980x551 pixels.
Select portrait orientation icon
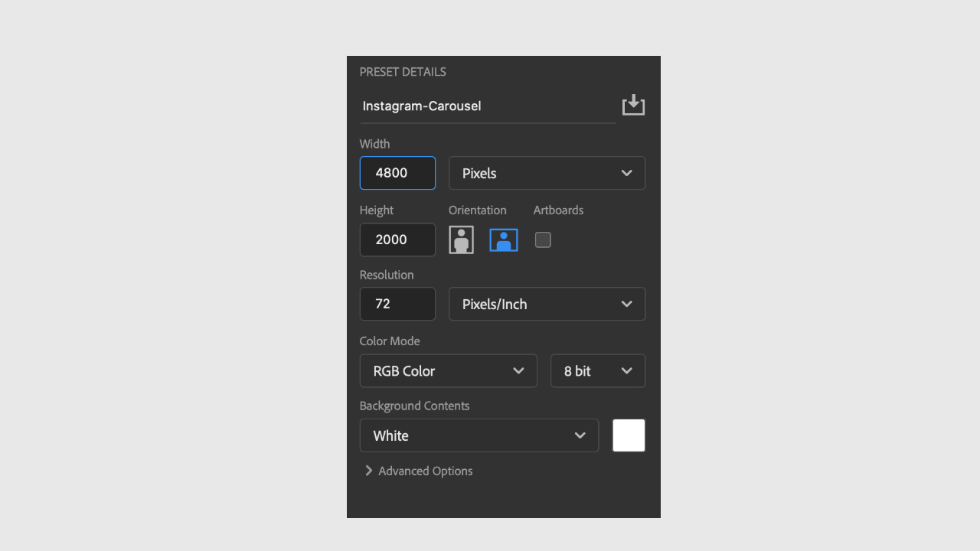pyautogui.click(x=461, y=240)
